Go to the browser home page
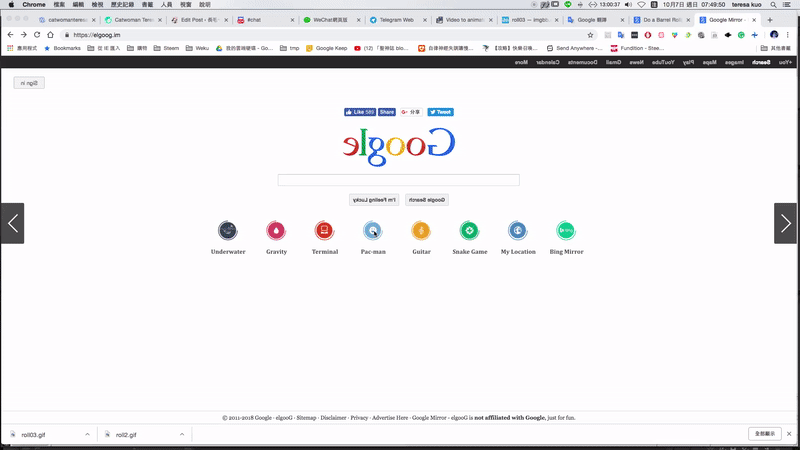Screen dimensions: 800x450 50,35
